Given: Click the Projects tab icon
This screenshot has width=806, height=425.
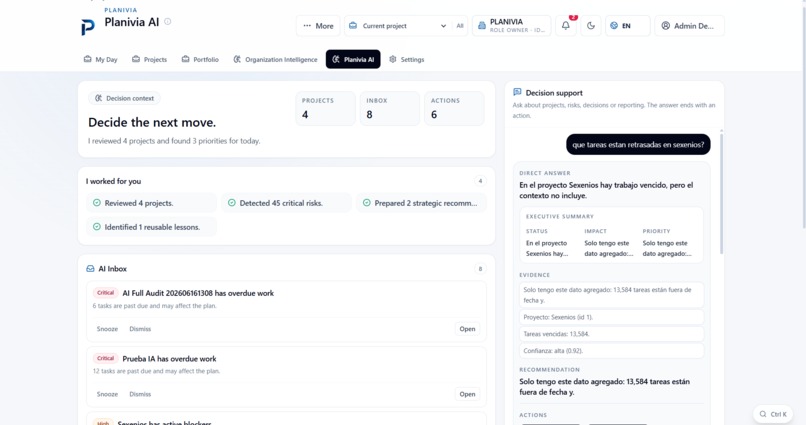Looking at the screenshot, I should [136, 59].
